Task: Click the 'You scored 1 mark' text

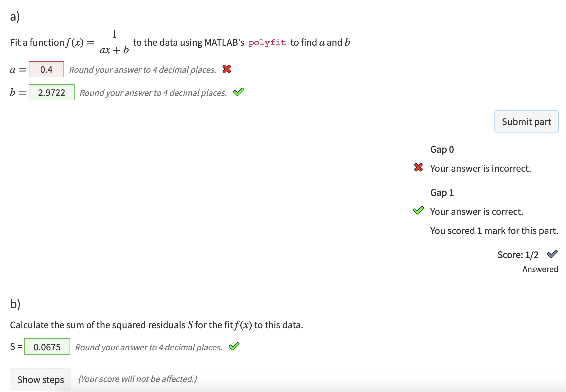Action: 494,231
